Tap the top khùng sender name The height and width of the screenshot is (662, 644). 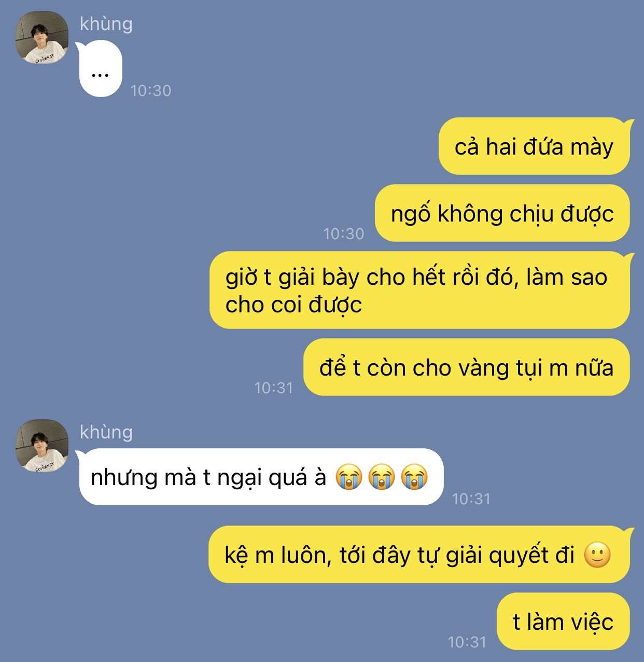point(106,24)
